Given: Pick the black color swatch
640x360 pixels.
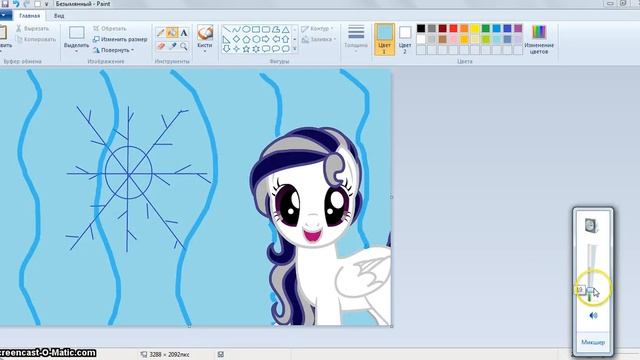Looking at the screenshot, I should pos(421,28).
